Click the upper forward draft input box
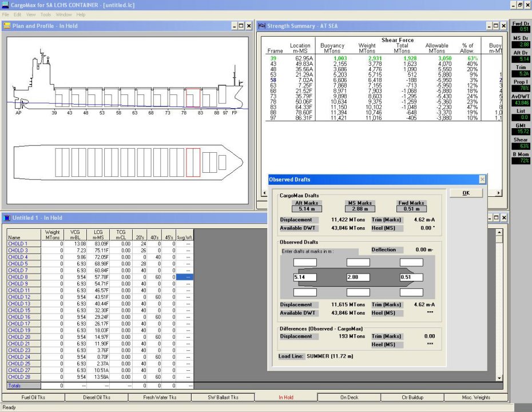The height and width of the screenshot is (412, 532). pyautogui.click(x=411, y=262)
